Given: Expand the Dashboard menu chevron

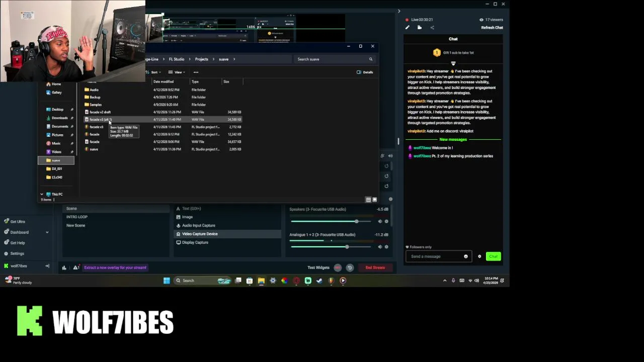Looking at the screenshot, I should (x=47, y=232).
